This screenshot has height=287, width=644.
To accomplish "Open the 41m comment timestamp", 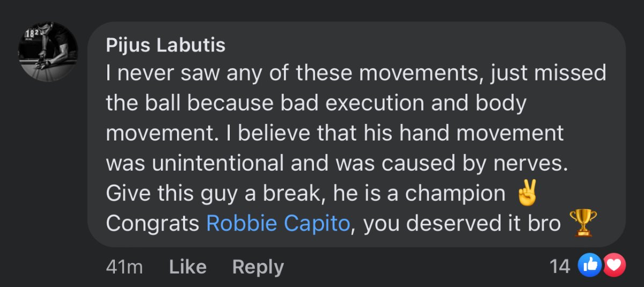I will pyautogui.click(x=124, y=267).
